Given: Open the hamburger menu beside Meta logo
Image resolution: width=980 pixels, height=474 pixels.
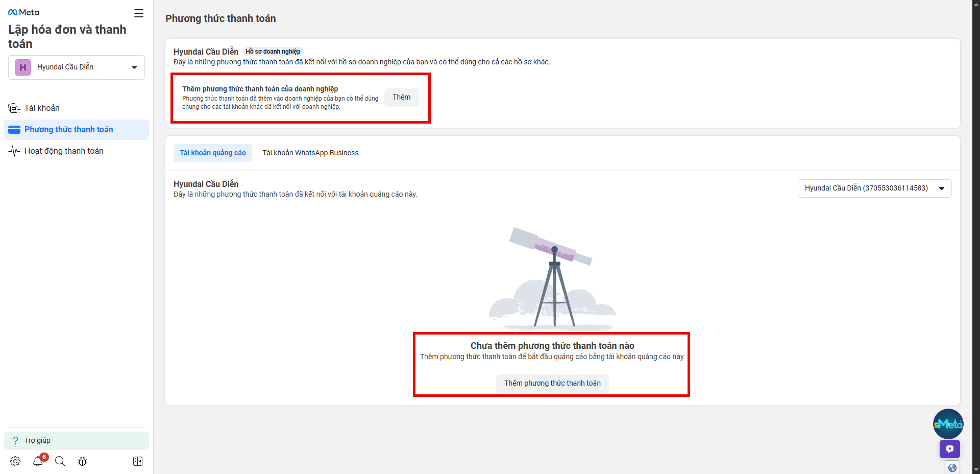Looking at the screenshot, I should coord(138,13).
